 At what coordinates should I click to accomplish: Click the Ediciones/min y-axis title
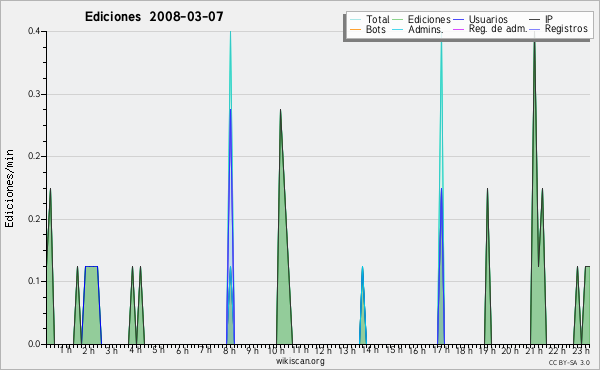[x=9, y=188]
